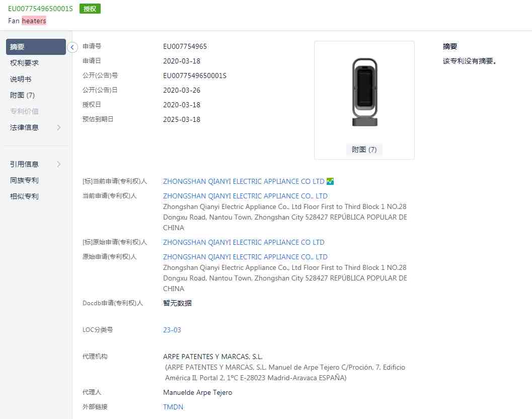Select the title text Fan heaters
The width and height of the screenshot is (532, 419).
27,21
